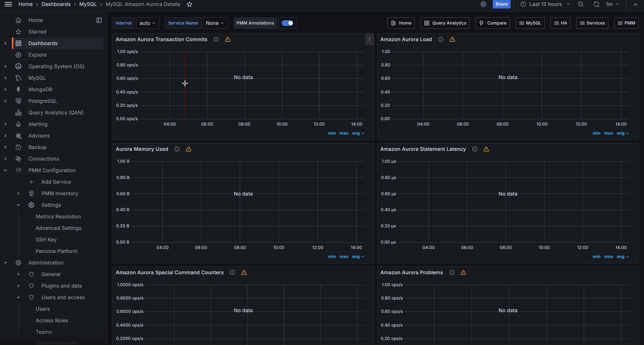
Task: Click the MySQL breadcrumb link
Action: [88, 4]
